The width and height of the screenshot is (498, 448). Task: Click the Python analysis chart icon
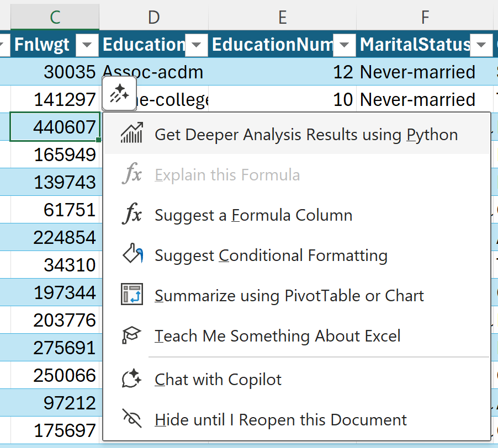[132, 134]
